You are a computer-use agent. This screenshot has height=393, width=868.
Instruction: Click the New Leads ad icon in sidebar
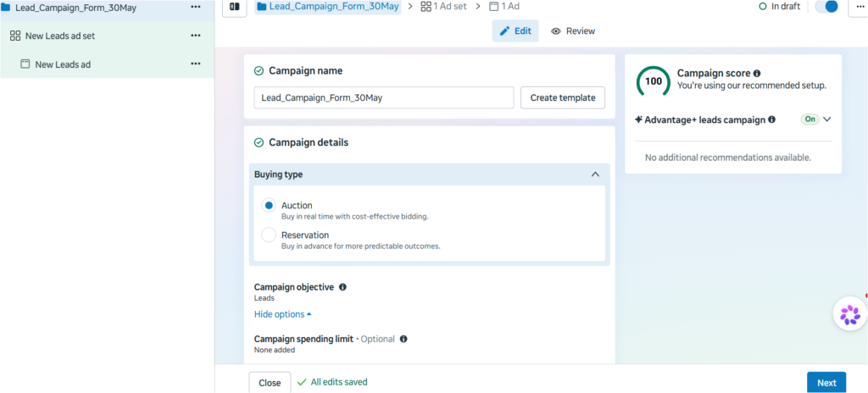click(x=25, y=64)
